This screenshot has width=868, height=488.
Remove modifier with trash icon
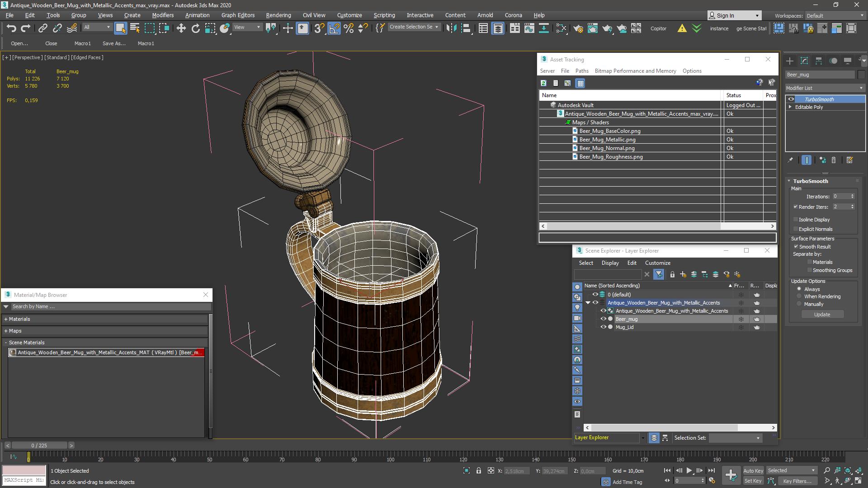834,160
